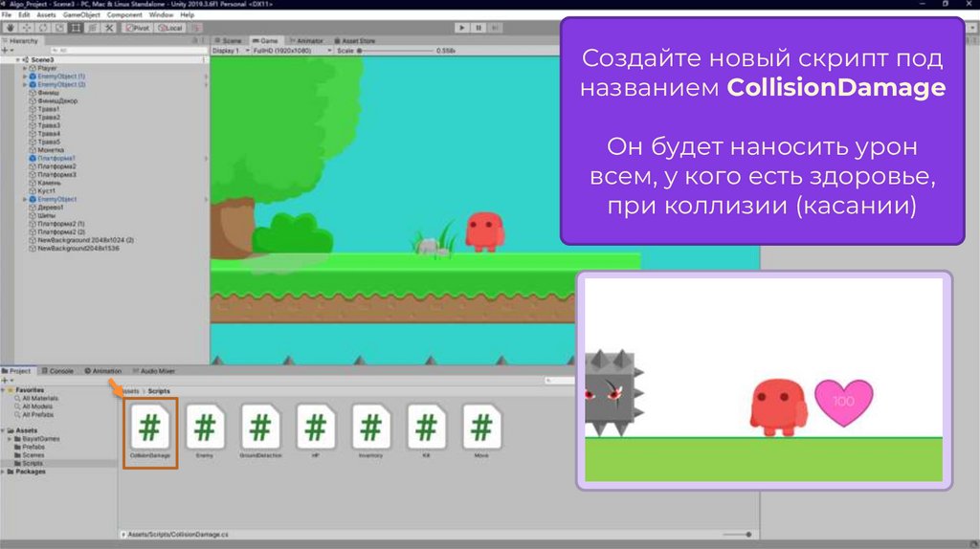Select the Платформа1 prefab in Hierarchy

tap(56, 158)
